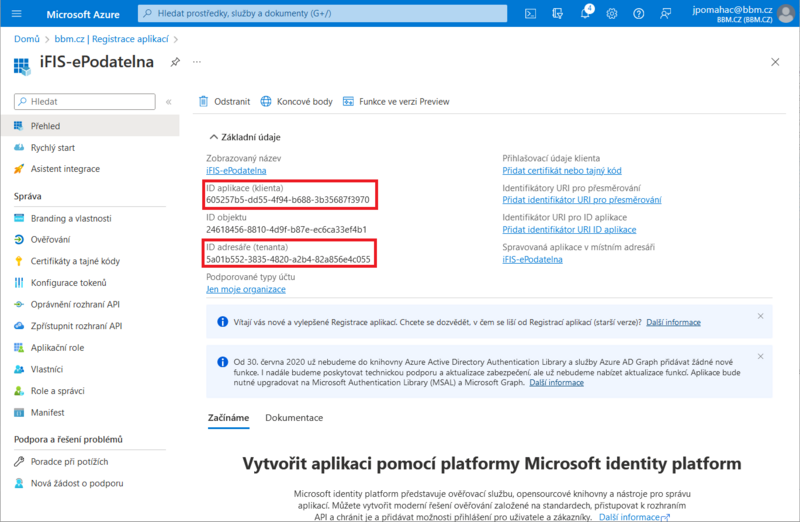Open Koncové body endpoints
Viewport: 800px width, 522px height.
(296, 102)
